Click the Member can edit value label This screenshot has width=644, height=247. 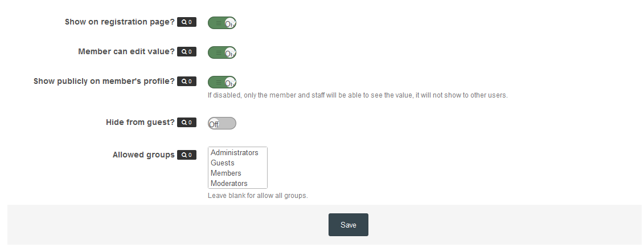[126, 52]
